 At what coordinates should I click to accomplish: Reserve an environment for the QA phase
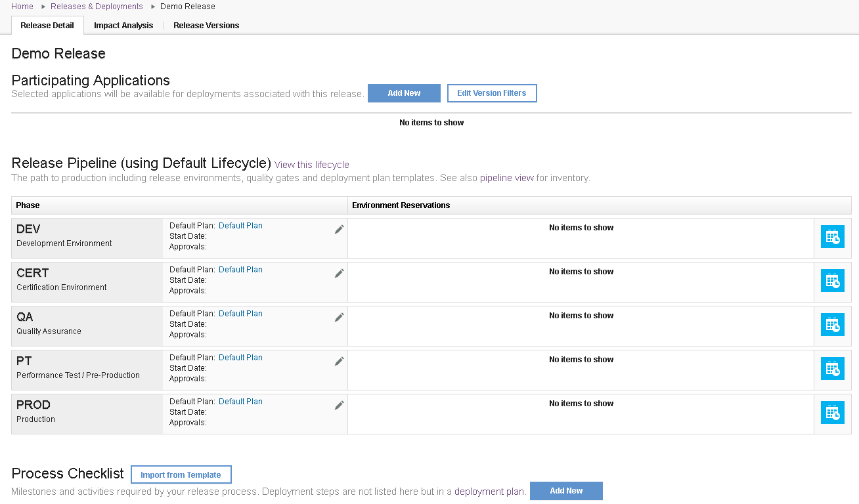pyautogui.click(x=832, y=324)
